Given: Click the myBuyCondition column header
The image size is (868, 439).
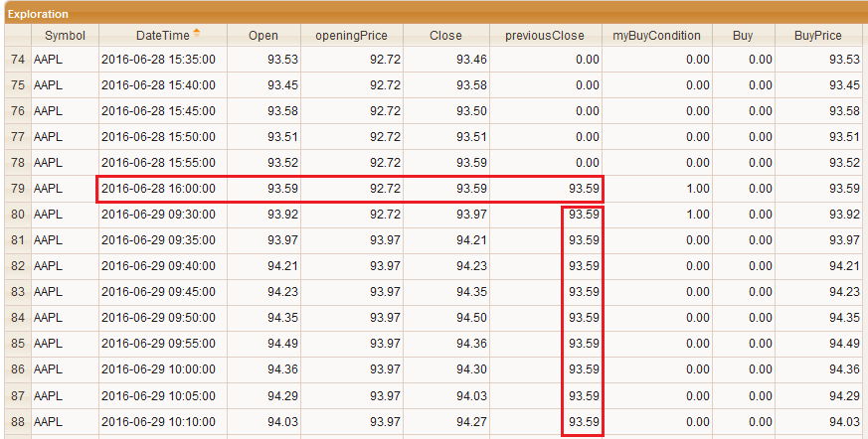Looking at the screenshot, I should 656,36.
